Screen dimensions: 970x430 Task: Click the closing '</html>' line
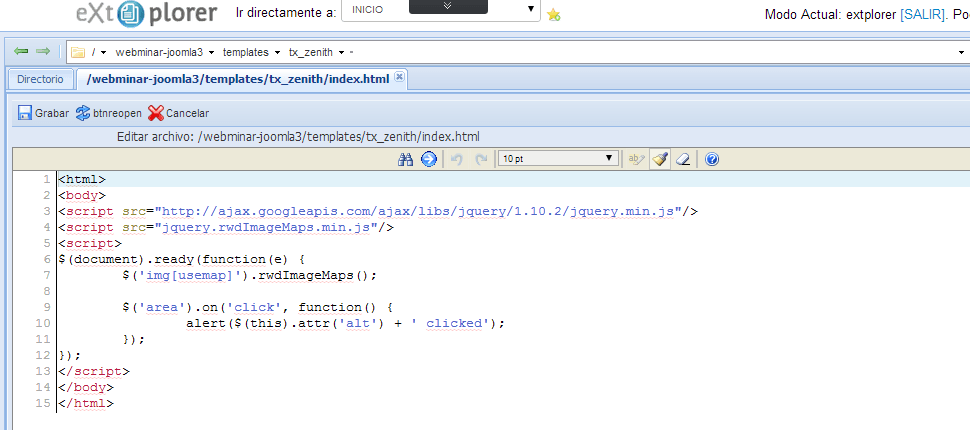86,403
